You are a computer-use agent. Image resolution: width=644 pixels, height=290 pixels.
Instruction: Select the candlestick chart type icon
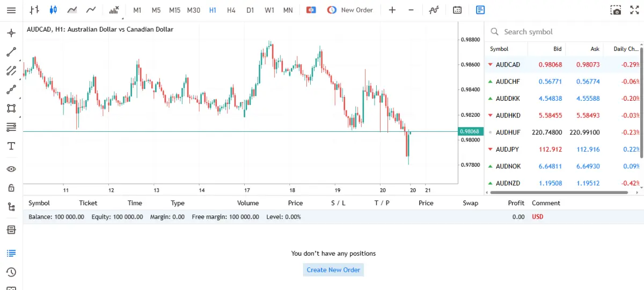[x=53, y=10]
